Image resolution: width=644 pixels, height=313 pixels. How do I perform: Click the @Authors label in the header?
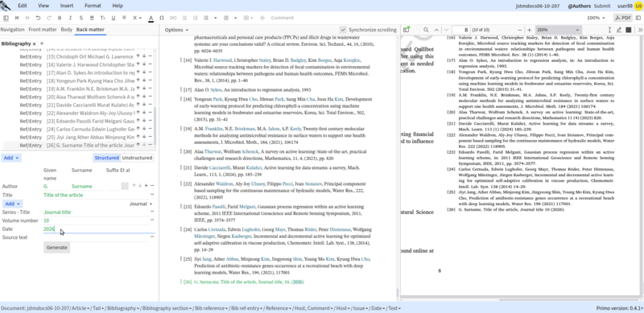pos(579,6)
